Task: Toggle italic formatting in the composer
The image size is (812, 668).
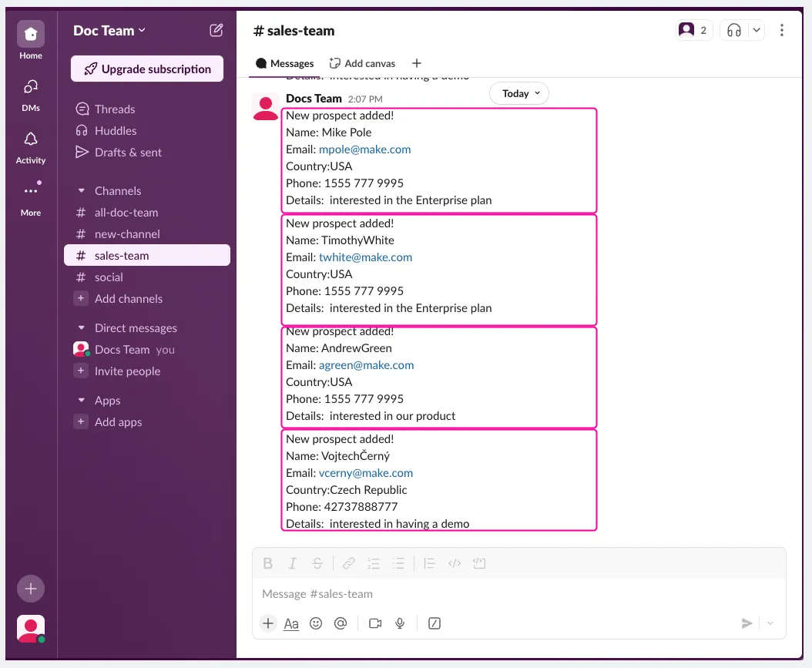Action: [293, 563]
